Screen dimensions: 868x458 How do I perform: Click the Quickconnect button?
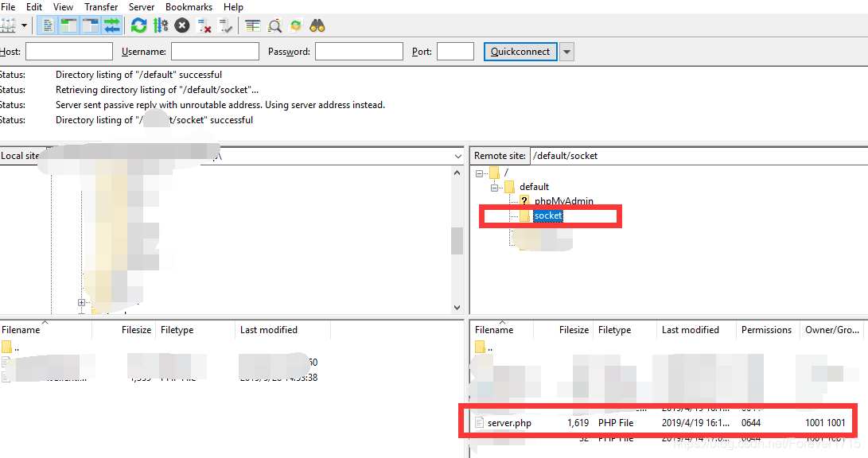(520, 52)
